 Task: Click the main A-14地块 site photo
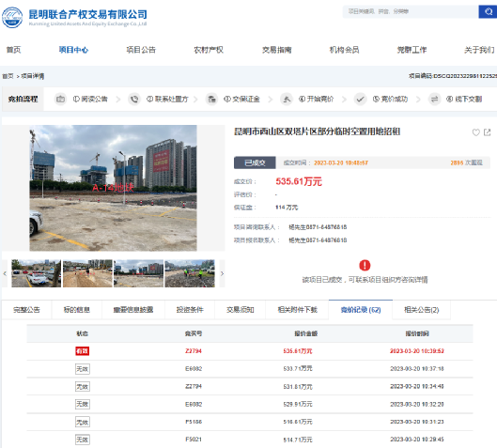pyautogui.click(x=113, y=188)
